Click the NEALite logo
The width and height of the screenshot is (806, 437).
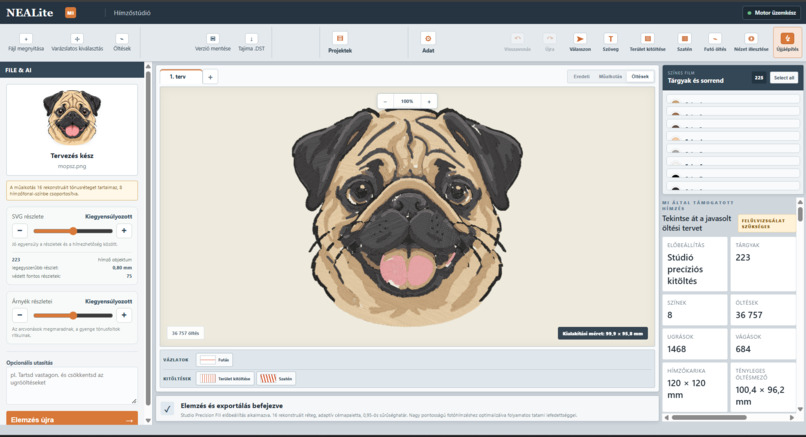pos(30,13)
